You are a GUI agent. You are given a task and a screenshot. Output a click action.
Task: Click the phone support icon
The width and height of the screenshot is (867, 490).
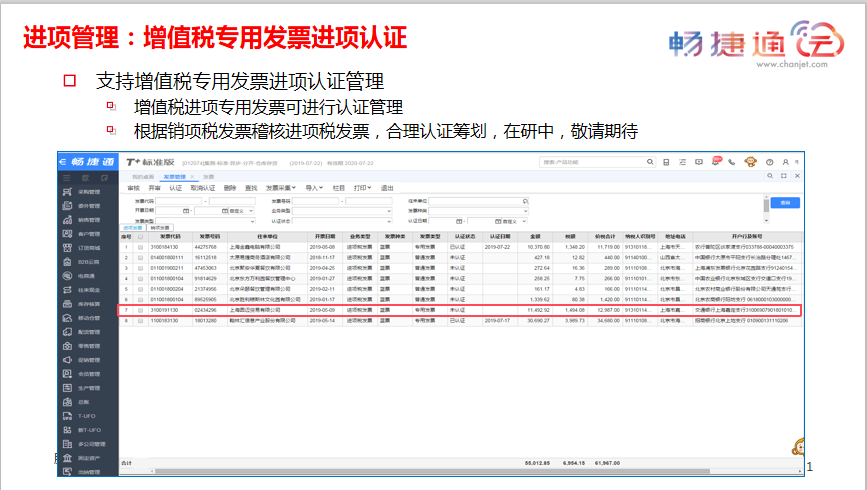732,162
